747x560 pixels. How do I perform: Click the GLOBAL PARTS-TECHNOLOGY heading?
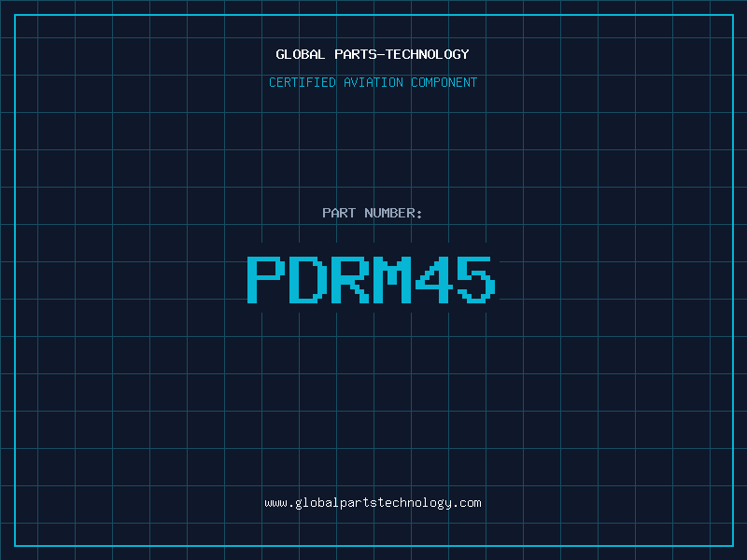tap(373, 54)
